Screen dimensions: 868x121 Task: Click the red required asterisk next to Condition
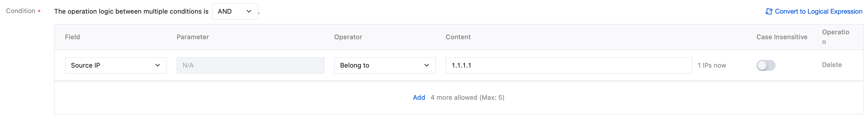pos(39,11)
